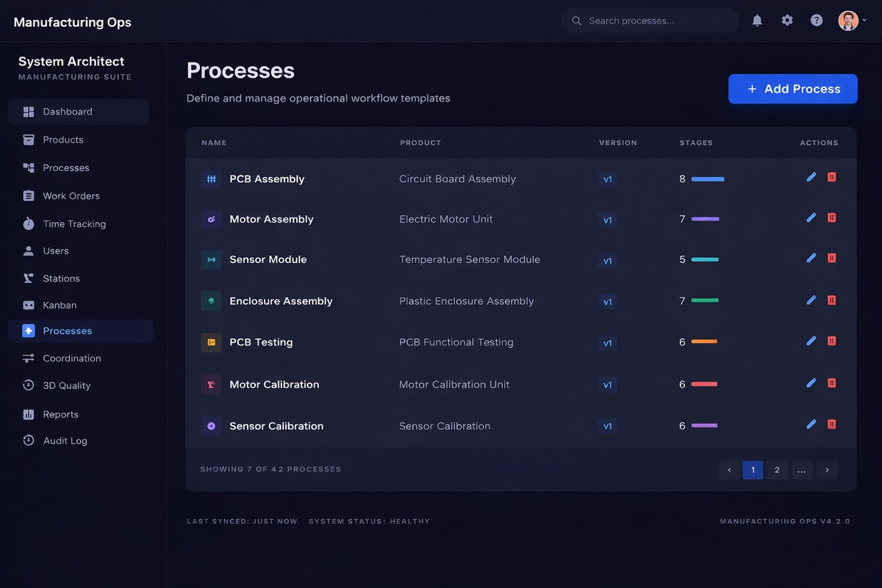Click the search processes input field
The height and width of the screenshot is (588, 882).
pyautogui.click(x=650, y=20)
